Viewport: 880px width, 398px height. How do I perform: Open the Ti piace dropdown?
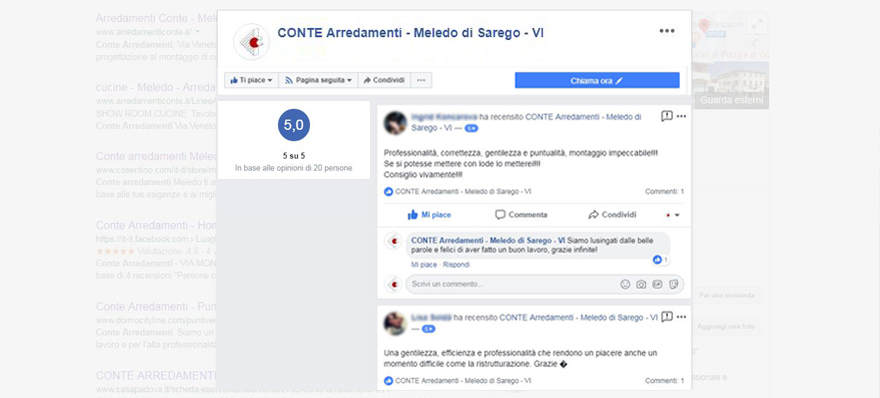click(x=251, y=80)
